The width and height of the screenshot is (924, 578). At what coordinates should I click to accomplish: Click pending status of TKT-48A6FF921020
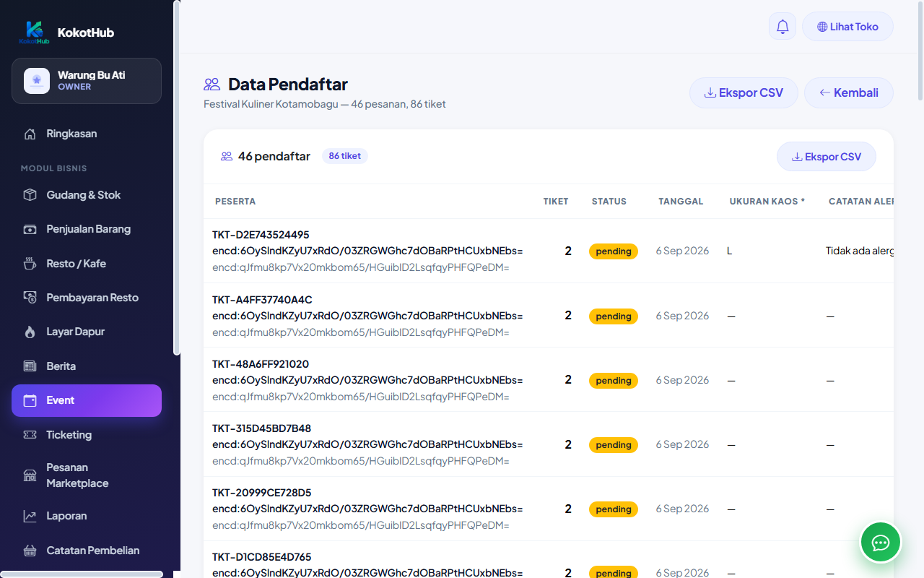(x=614, y=381)
